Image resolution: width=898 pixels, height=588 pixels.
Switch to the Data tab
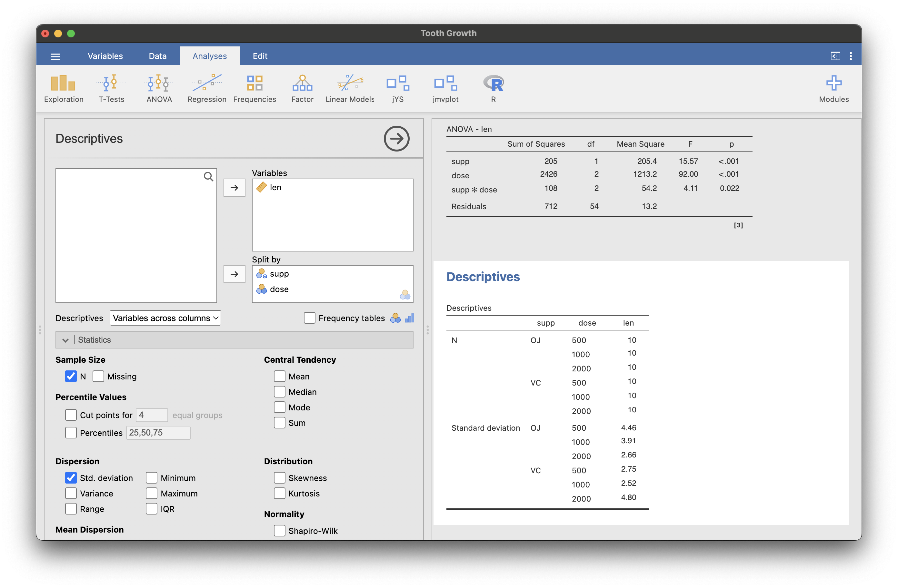pos(157,56)
